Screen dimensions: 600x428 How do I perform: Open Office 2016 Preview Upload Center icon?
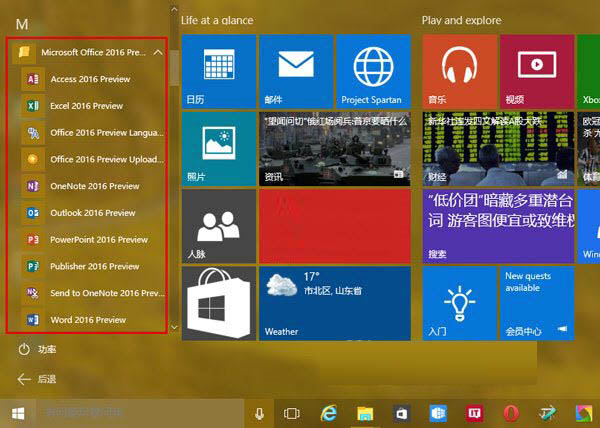(x=33, y=159)
